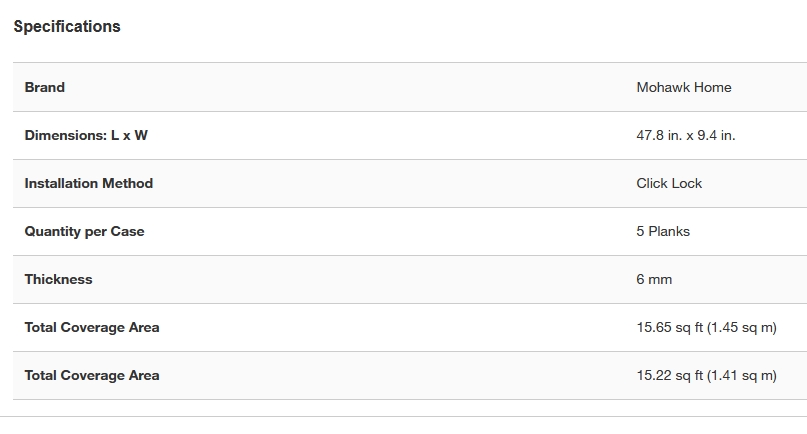Click the Thickness row label

[59, 279]
